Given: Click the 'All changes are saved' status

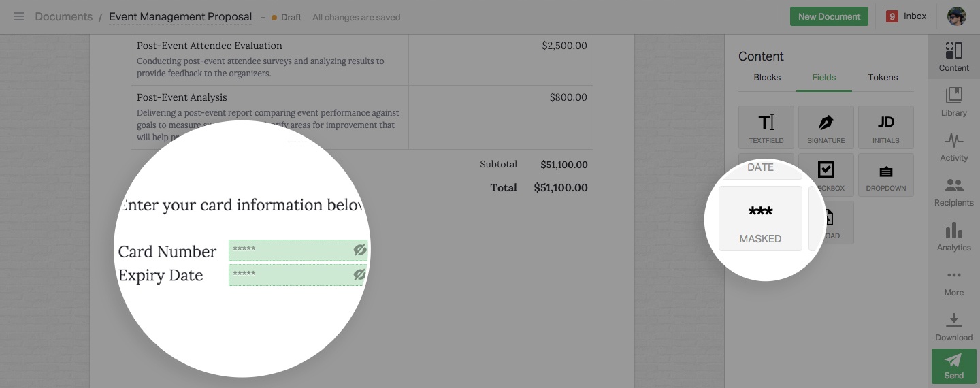Looking at the screenshot, I should tap(357, 17).
